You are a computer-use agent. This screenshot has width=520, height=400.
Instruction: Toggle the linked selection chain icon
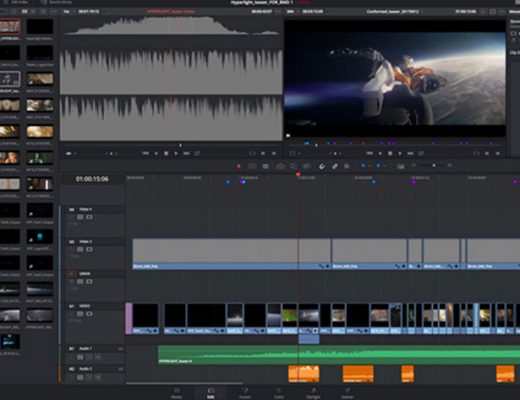tap(334, 166)
